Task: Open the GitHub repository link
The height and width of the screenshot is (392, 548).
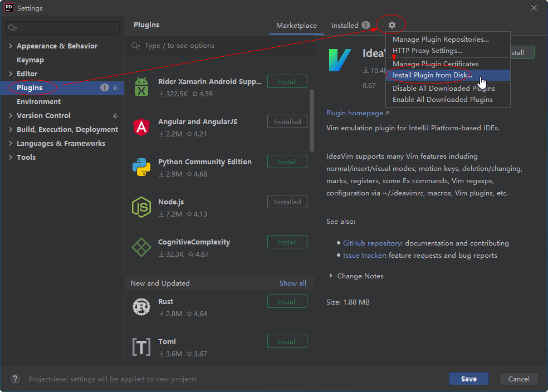Action: point(372,243)
